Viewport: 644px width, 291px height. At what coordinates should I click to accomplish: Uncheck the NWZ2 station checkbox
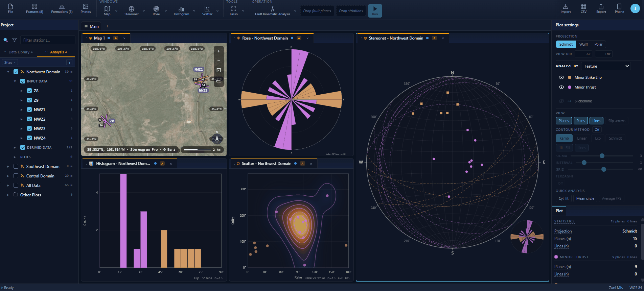point(29,119)
